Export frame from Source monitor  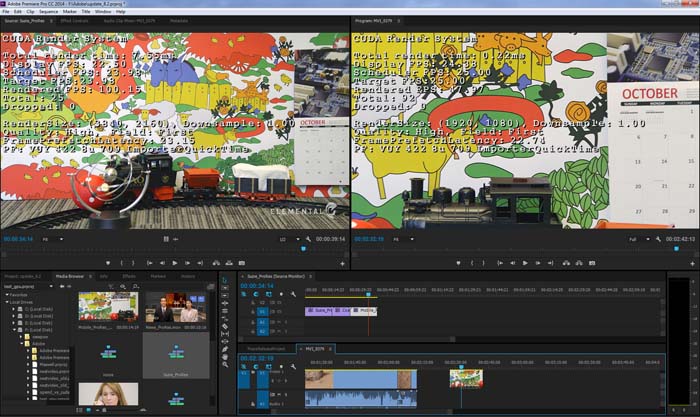[x=242, y=263]
